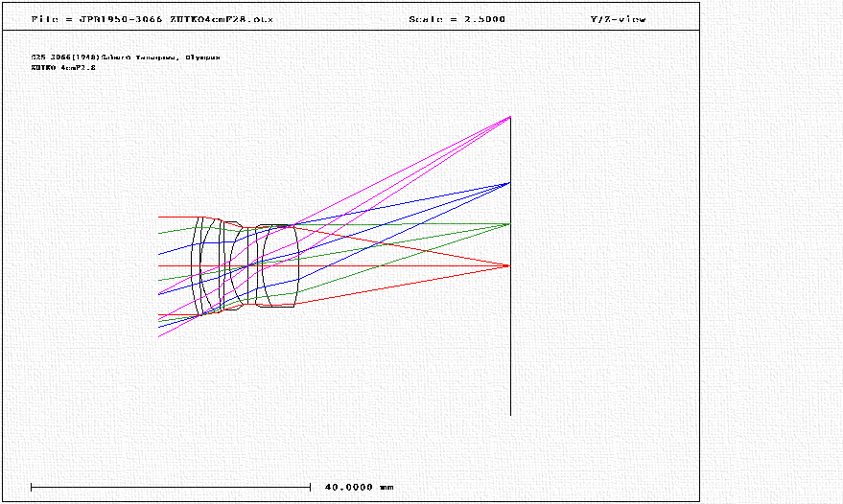
Task: Click the rear lens element of the diagram
Action: point(277,266)
